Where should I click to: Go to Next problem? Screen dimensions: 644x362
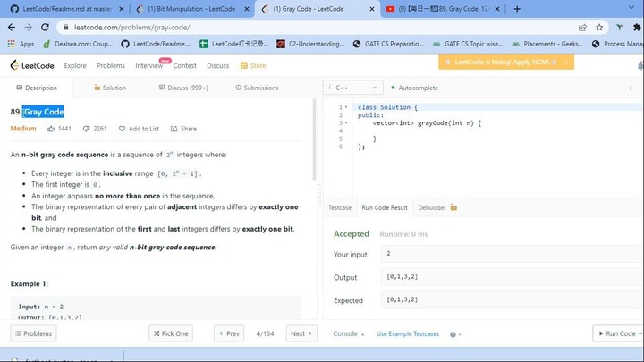(x=301, y=333)
